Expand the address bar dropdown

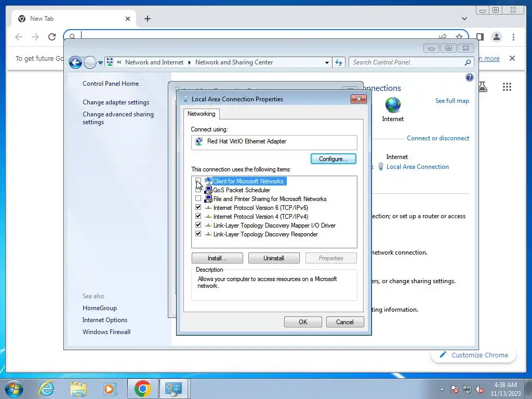[x=327, y=62]
